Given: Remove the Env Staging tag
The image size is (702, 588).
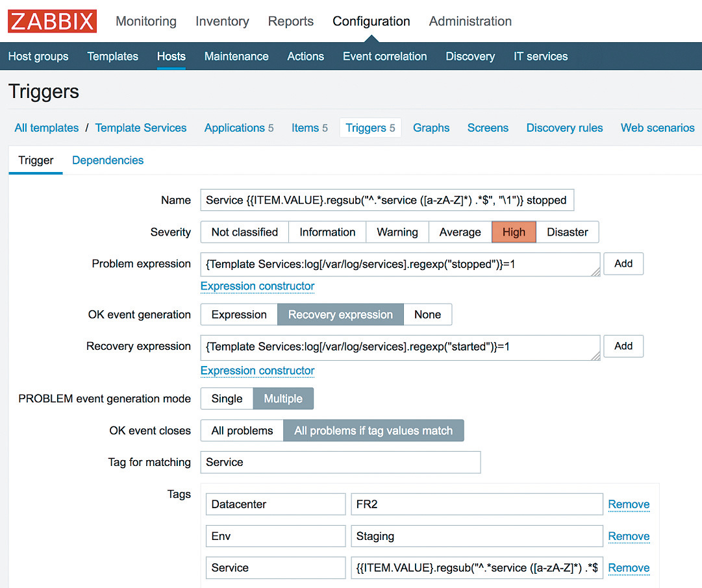Looking at the screenshot, I should point(628,536).
